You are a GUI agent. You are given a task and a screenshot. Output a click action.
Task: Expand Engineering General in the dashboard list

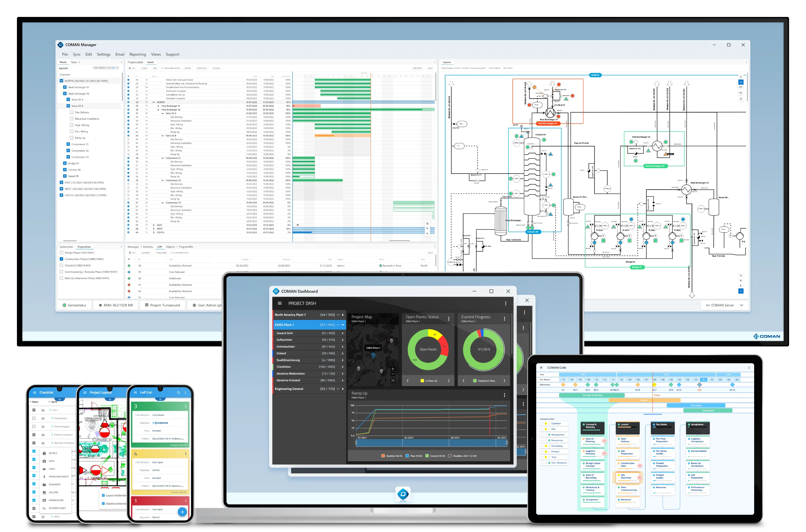pos(343,389)
